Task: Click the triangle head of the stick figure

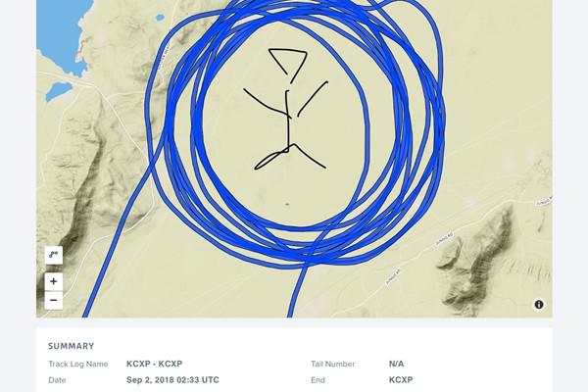Action: click(x=288, y=61)
